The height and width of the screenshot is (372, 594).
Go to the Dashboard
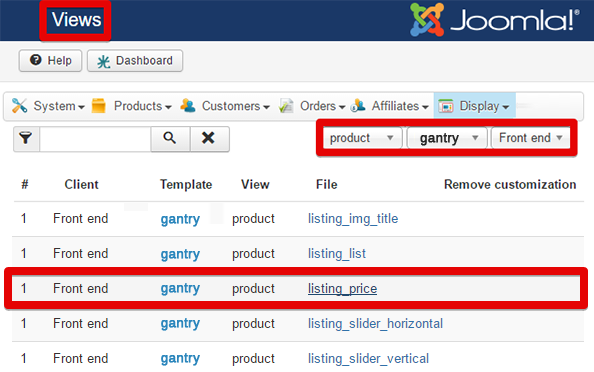(135, 61)
